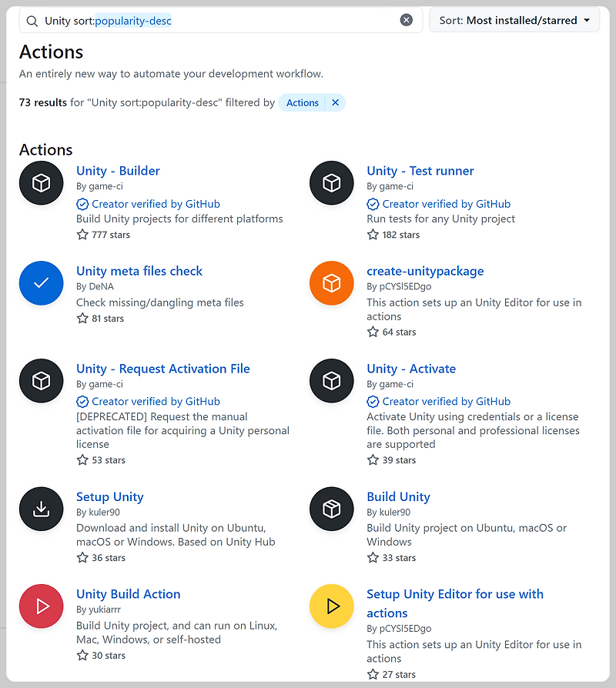Click the blue checkmark logo for Unity meta files check
The image size is (616, 688).
[x=41, y=282]
